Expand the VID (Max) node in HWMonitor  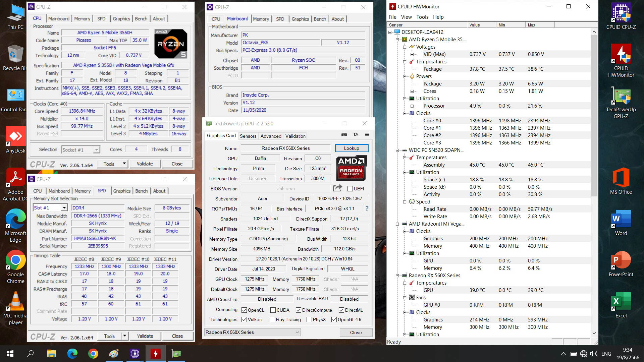[412, 54]
